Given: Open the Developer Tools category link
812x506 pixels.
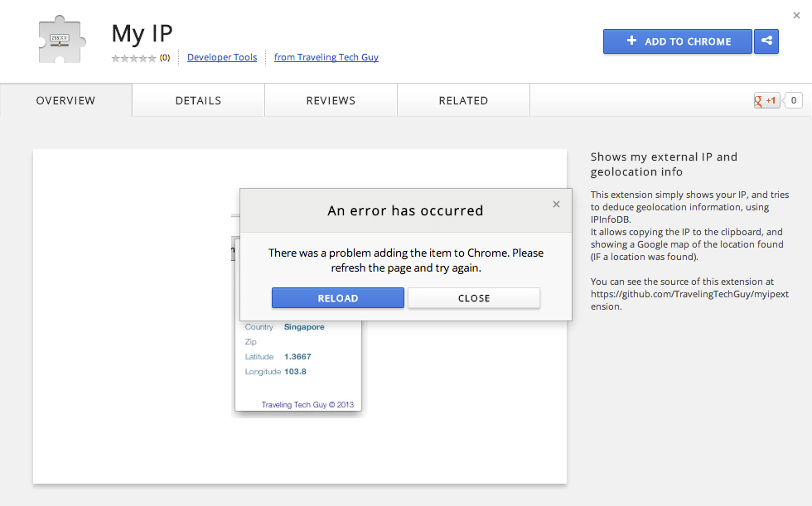Looking at the screenshot, I should tap(222, 57).
